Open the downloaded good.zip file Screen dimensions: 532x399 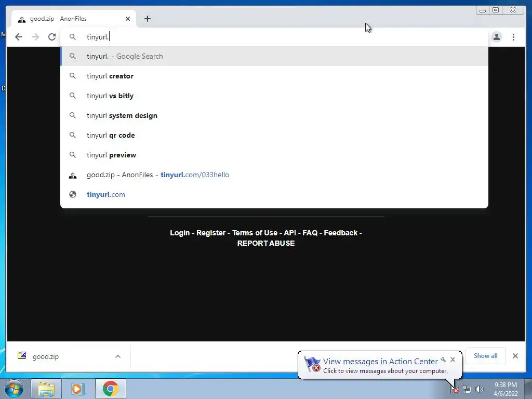[x=46, y=356]
